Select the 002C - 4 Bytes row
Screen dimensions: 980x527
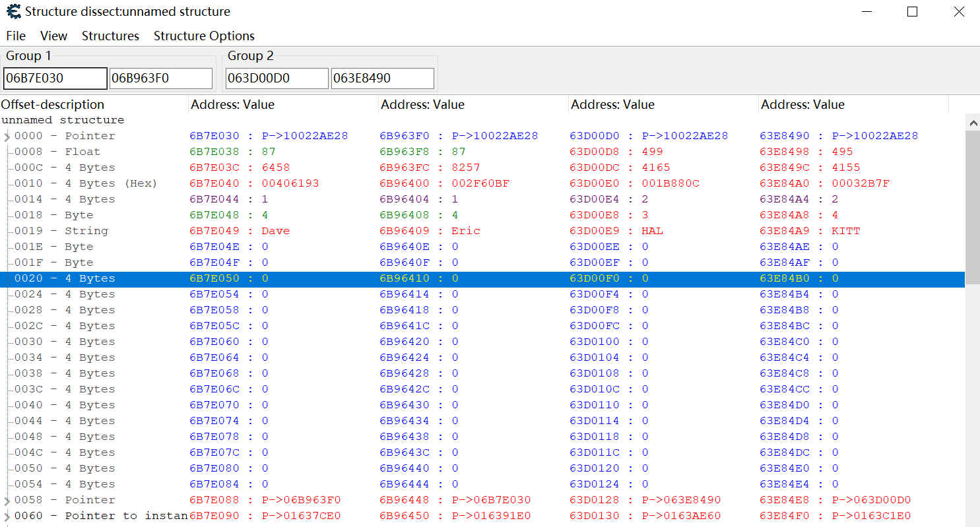pos(482,326)
